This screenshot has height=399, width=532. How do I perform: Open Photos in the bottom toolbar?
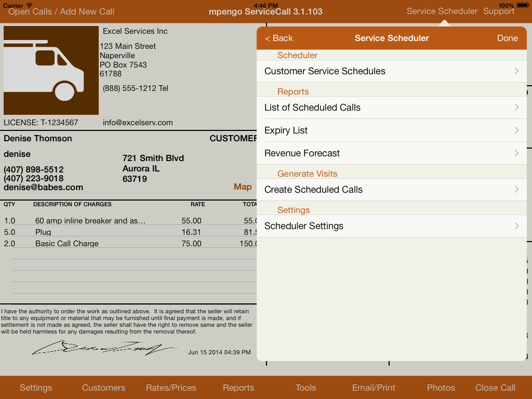441,388
